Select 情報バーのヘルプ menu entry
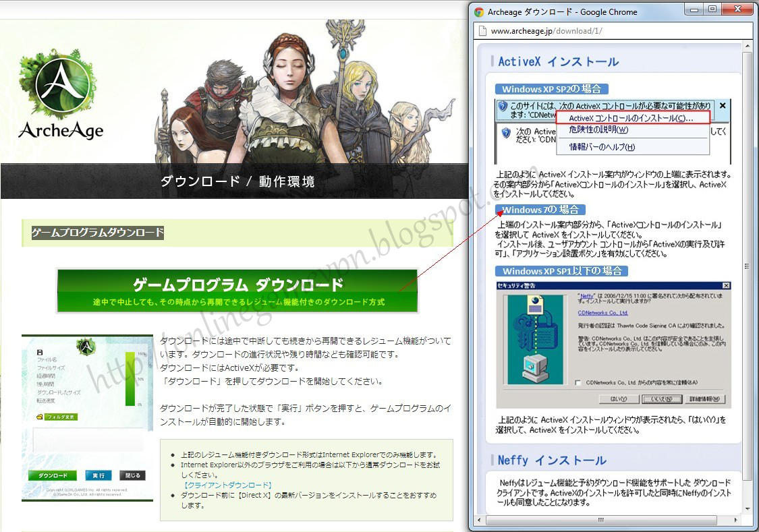The image size is (759, 532). click(x=602, y=146)
